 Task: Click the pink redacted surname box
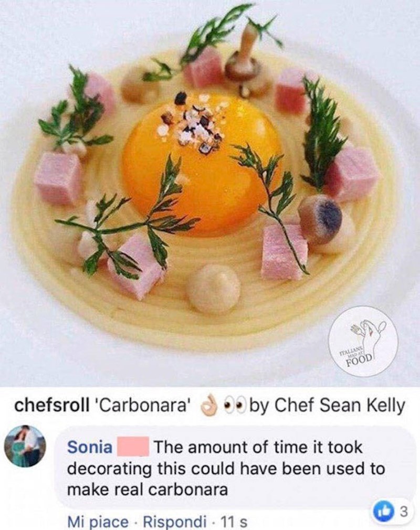(x=133, y=447)
